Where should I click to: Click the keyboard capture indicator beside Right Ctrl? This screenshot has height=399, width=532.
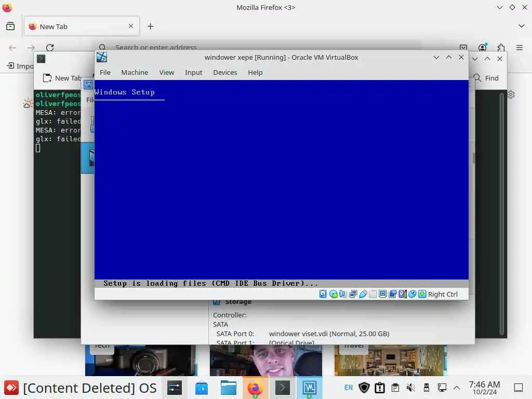tap(422, 294)
